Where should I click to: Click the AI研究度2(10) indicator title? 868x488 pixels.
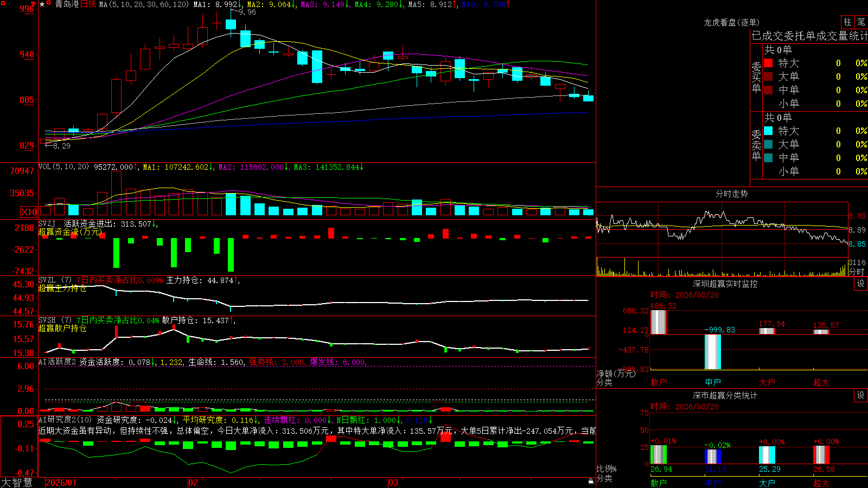[x=65, y=420]
